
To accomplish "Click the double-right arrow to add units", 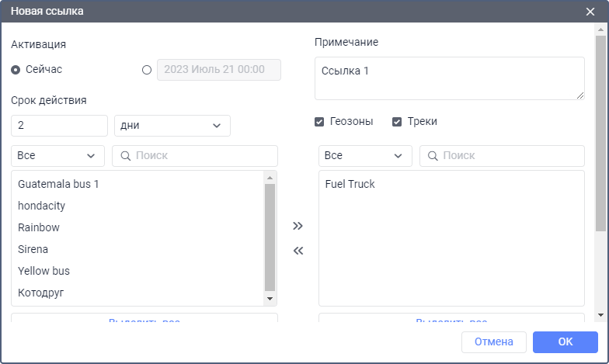I will pos(298,226).
